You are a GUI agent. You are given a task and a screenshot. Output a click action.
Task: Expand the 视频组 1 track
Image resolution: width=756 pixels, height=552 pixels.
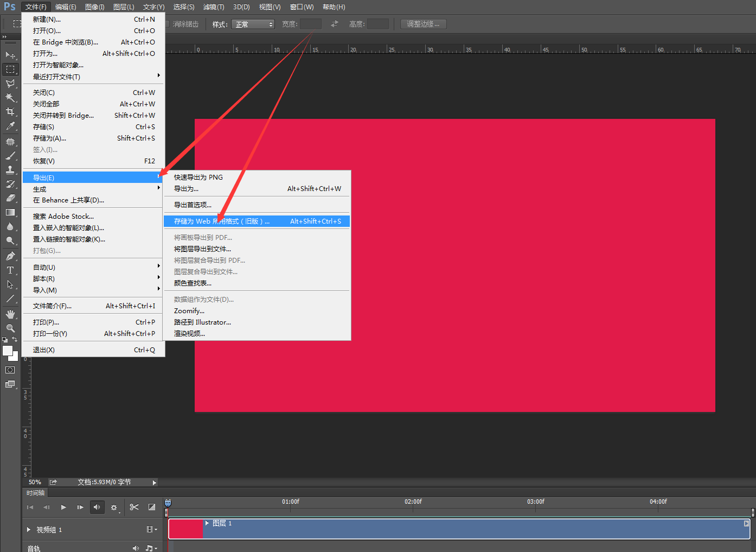(29, 530)
